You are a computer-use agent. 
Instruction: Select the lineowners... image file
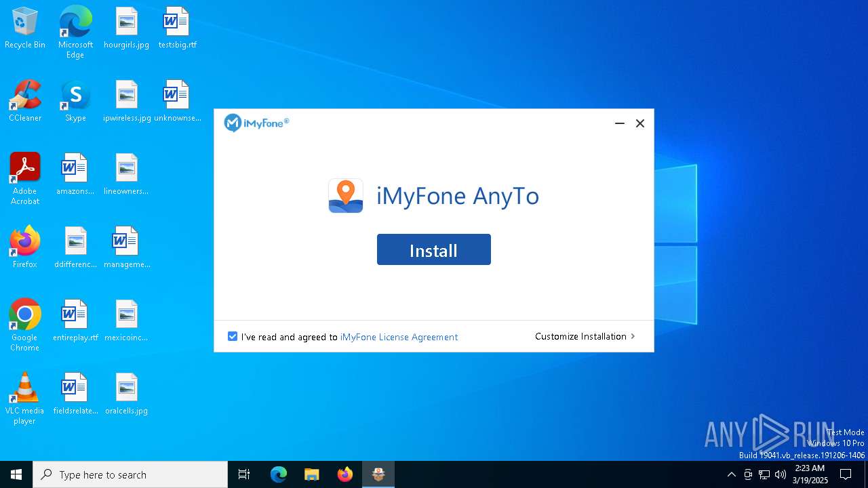(x=126, y=175)
